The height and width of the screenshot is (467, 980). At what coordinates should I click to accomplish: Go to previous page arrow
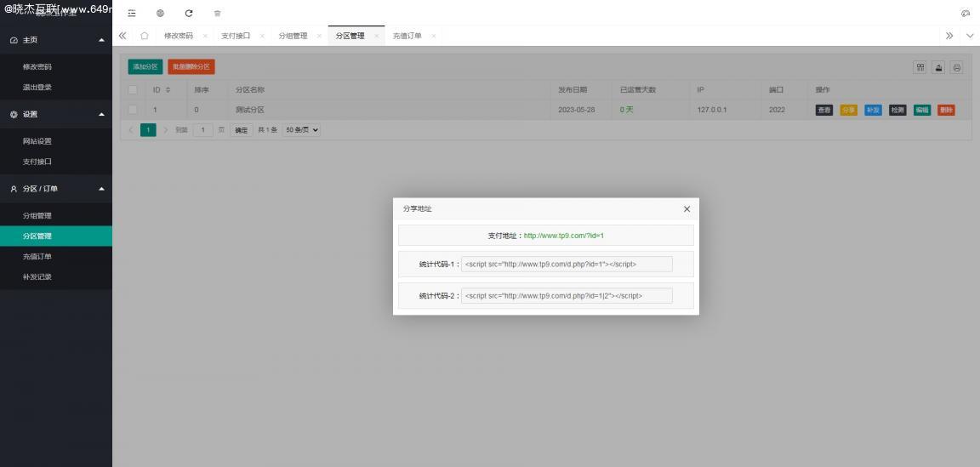point(131,130)
